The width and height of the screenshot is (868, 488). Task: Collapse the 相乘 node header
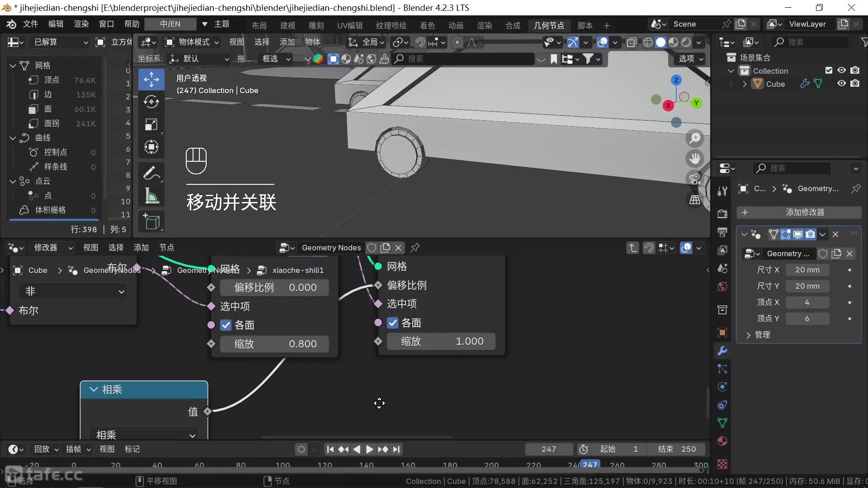pos(94,389)
